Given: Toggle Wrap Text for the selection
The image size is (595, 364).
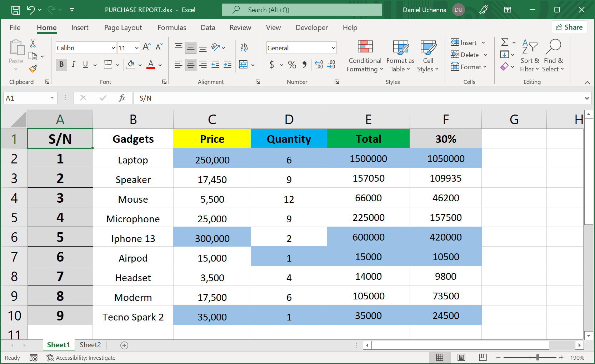Looking at the screenshot, I should tap(244, 47).
